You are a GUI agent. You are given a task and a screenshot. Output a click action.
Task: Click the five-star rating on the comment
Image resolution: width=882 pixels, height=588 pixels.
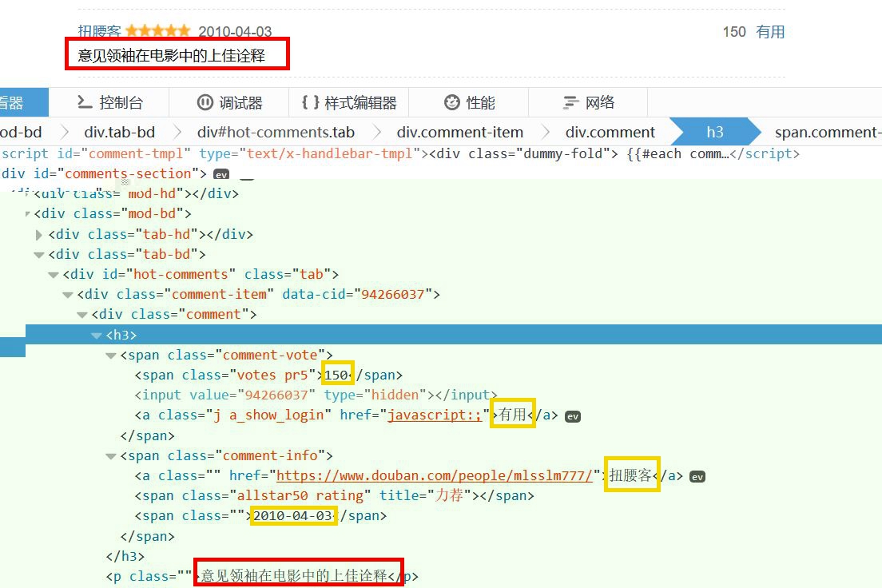coord(158,30)
